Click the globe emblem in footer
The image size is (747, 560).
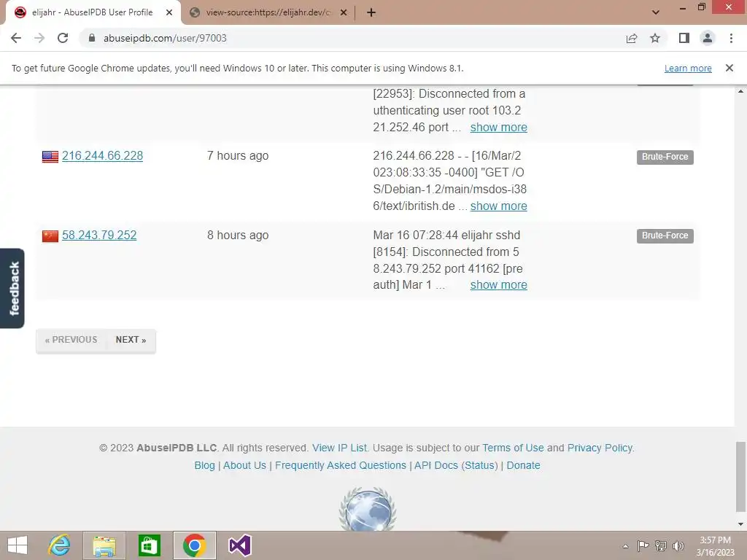(x=368, y=509)
